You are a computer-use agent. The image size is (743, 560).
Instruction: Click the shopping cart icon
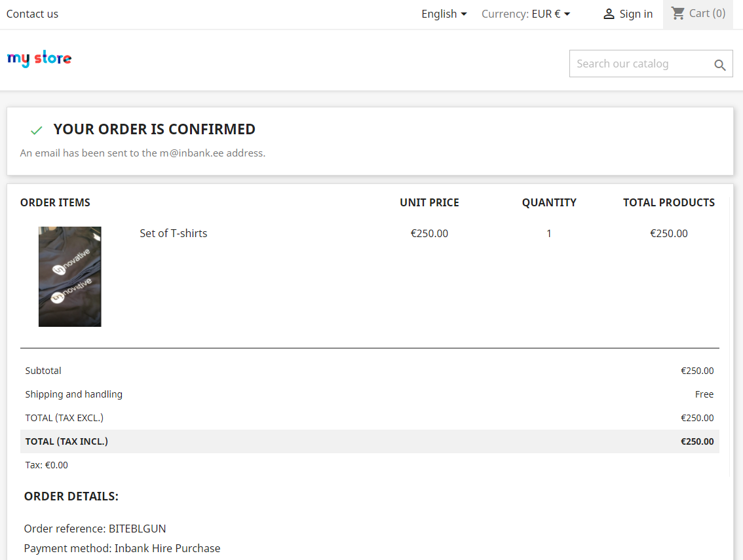coord(678,13)
